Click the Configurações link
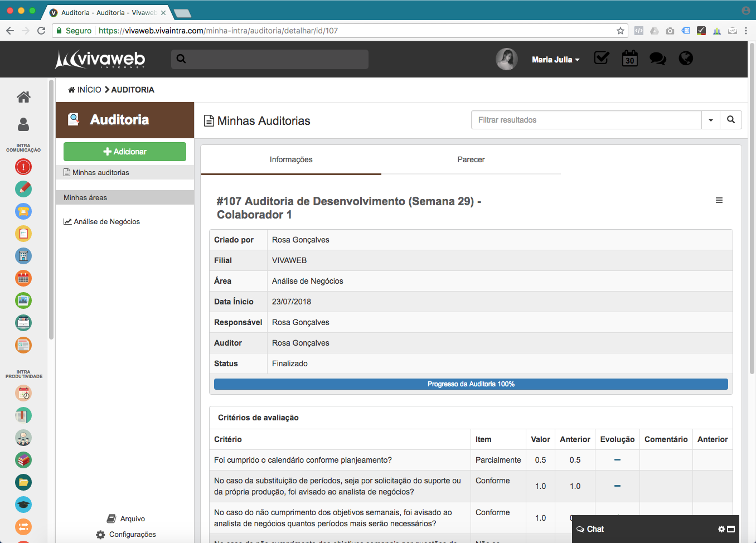Viewport: 756px width, 543px height. (132, 534)
